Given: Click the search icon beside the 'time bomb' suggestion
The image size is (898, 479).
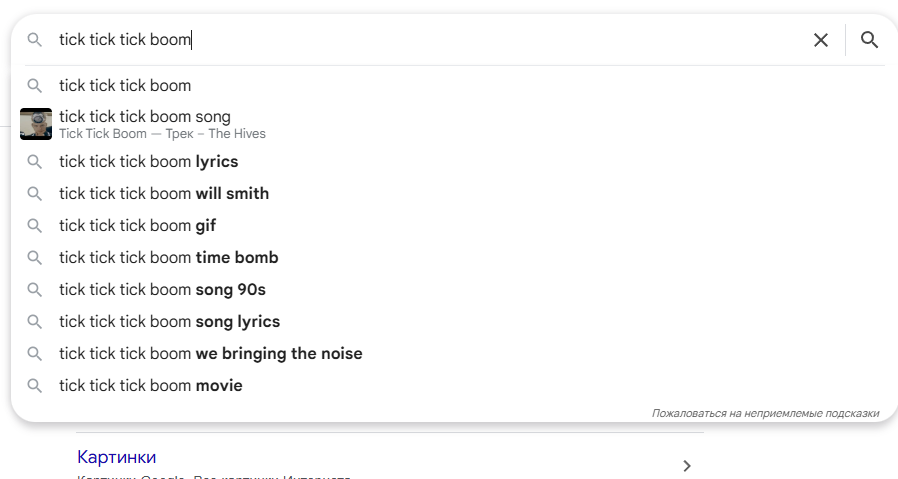Looking at the screenshot, I should pos(35,258).
